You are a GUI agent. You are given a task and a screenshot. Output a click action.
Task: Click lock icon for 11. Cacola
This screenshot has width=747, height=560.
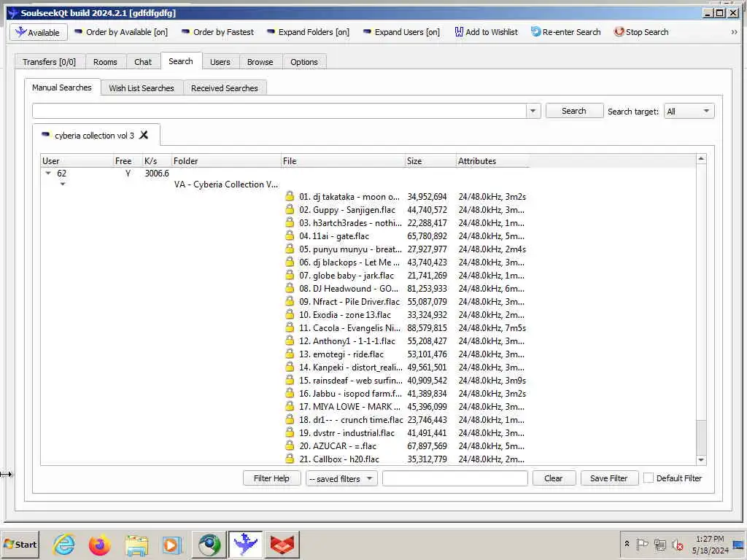pyautogui.click(x=290, y=327)
